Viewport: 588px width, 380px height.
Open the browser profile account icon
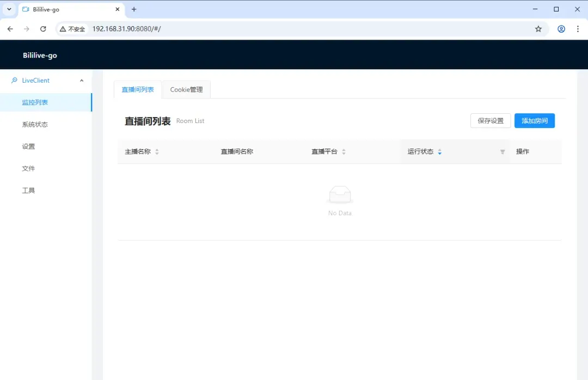pyautogui.click(x=561, y=29)
